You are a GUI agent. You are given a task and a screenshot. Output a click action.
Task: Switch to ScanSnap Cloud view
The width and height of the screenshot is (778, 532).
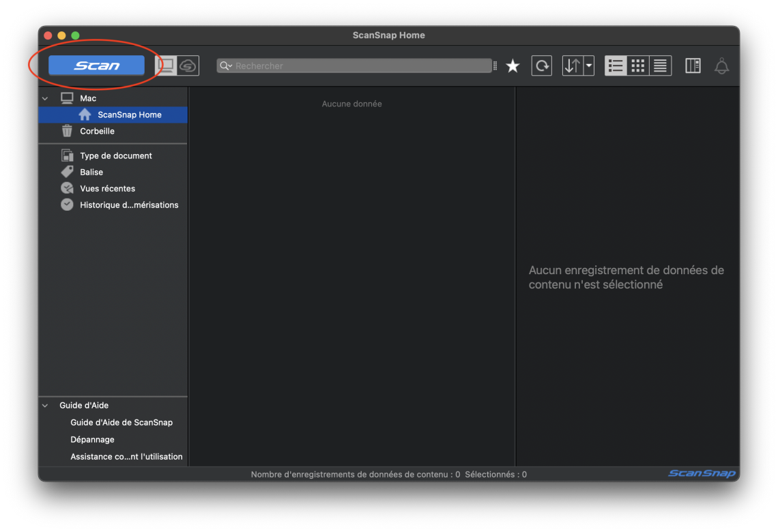coord(188,65)
